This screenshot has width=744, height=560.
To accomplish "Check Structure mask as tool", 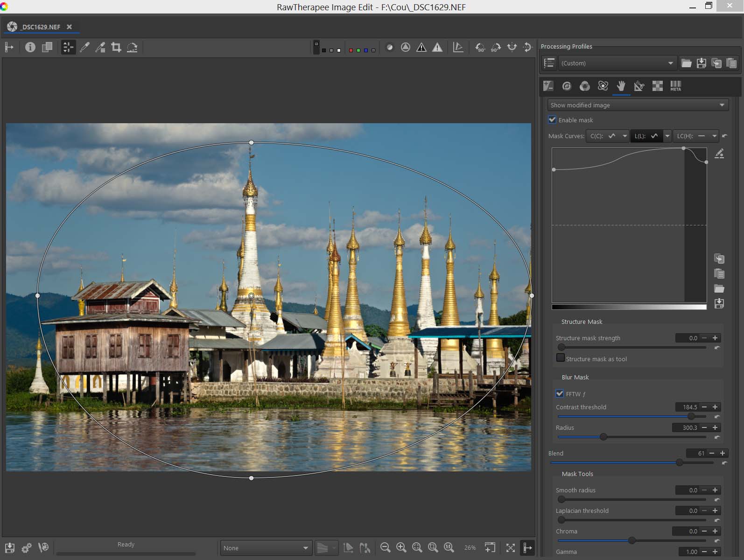I will coord(561,358).
